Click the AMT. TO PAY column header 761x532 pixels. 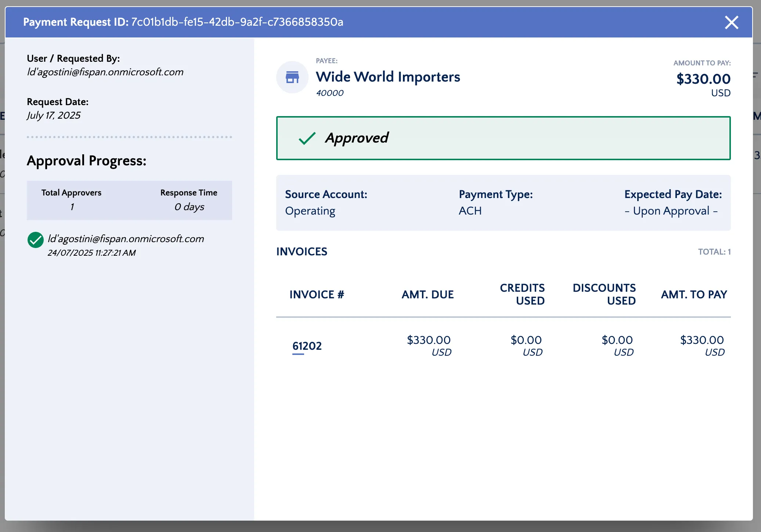pyautogui.click(x=694, y=294)
